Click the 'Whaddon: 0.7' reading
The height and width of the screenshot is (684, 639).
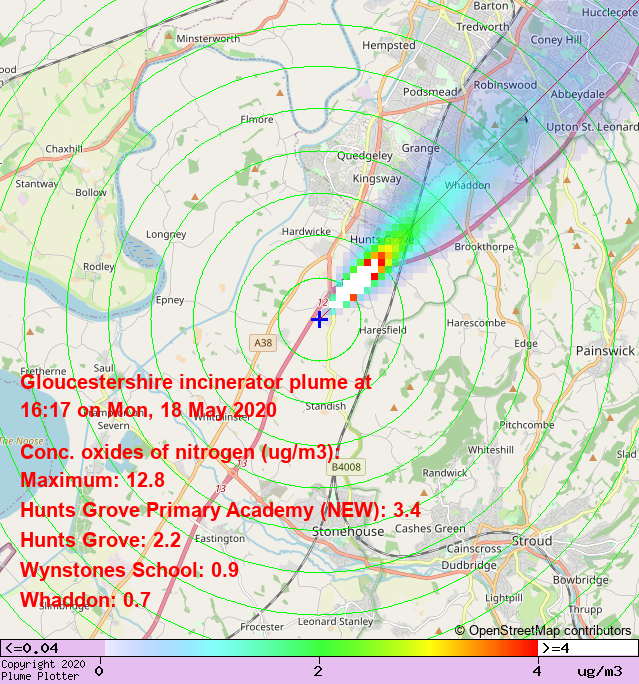85,600
